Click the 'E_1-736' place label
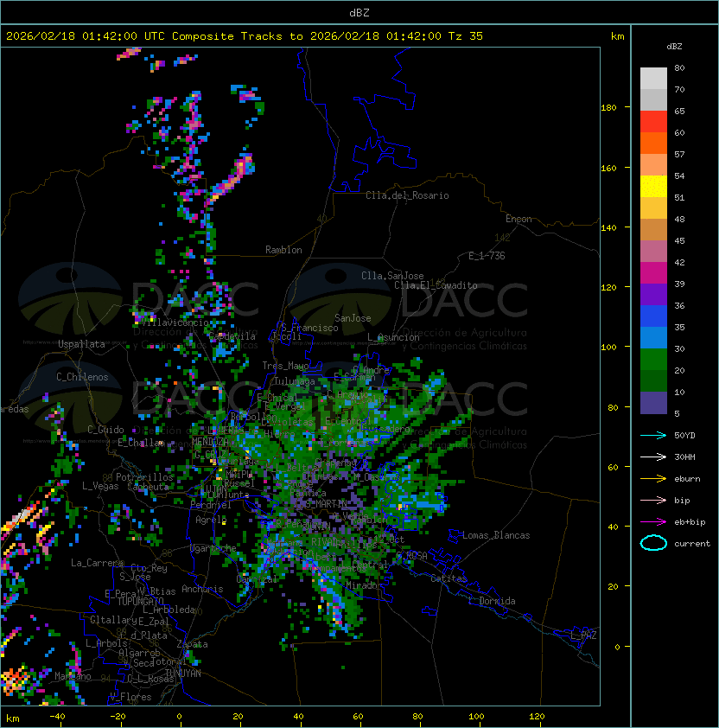Image resolution: width=719 pixels, height=728 pixels. pyautogui.click(x=487, y=256)
